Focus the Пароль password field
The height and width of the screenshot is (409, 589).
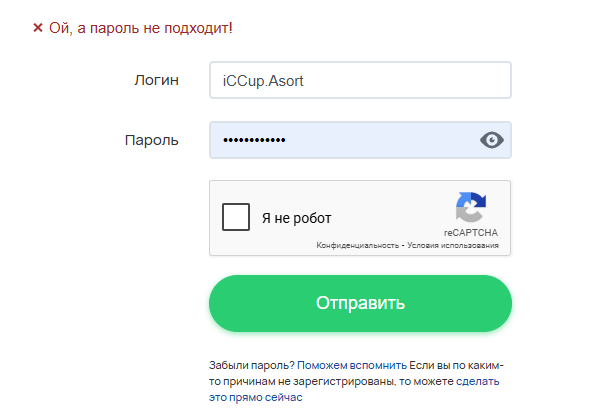[360, 140]
